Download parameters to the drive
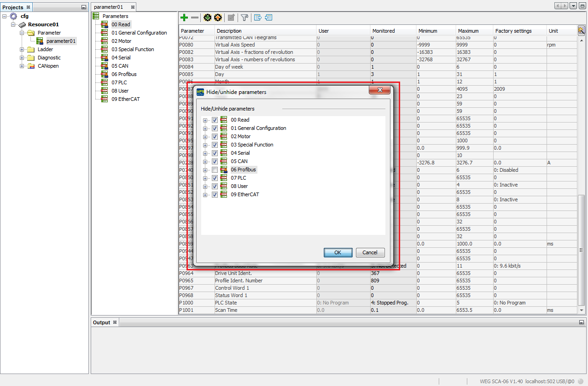 pos(208,18)
